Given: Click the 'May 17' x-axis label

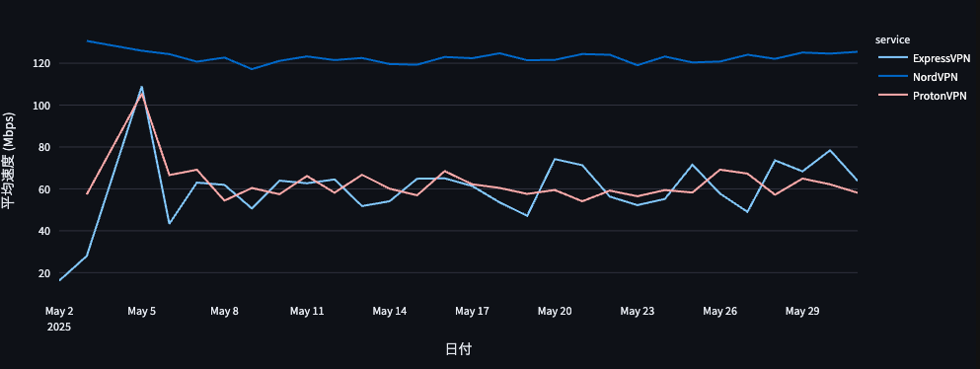Looking at the screenshot, I should pyautogui.click(x=473, y=311).
